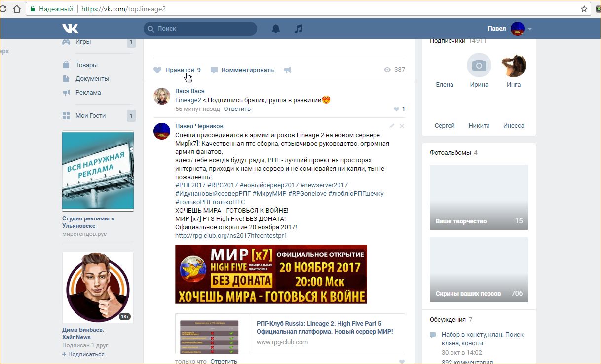Open the music player note icon

298,29
